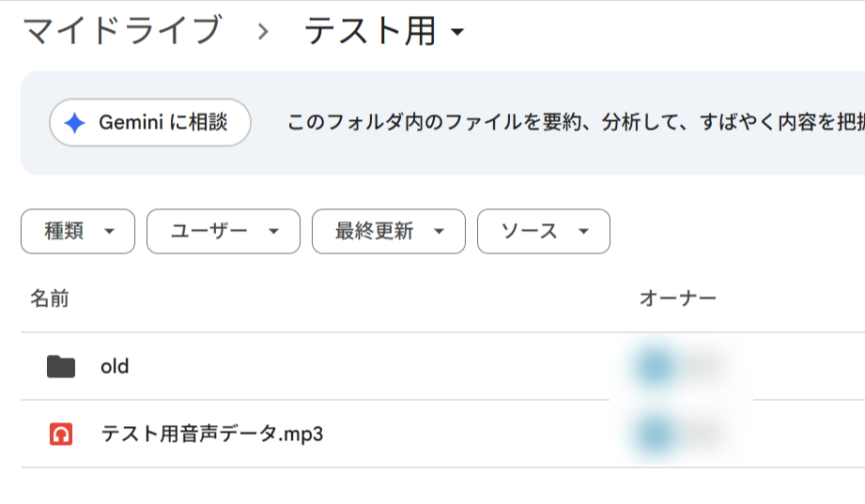Screen dimensions: 865x504
Task: Select the old folder row
Action: click(443, 367)
